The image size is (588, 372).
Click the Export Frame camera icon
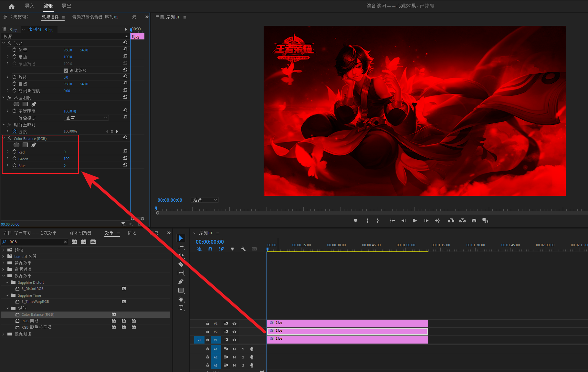tap(474, 221)
